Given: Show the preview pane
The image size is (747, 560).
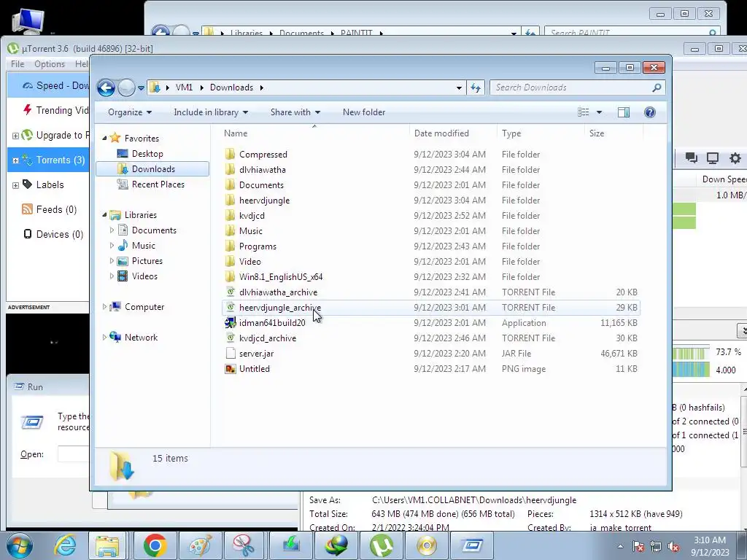Looking at the screenshot, I should pyautogui.click(x=624, y=112).
